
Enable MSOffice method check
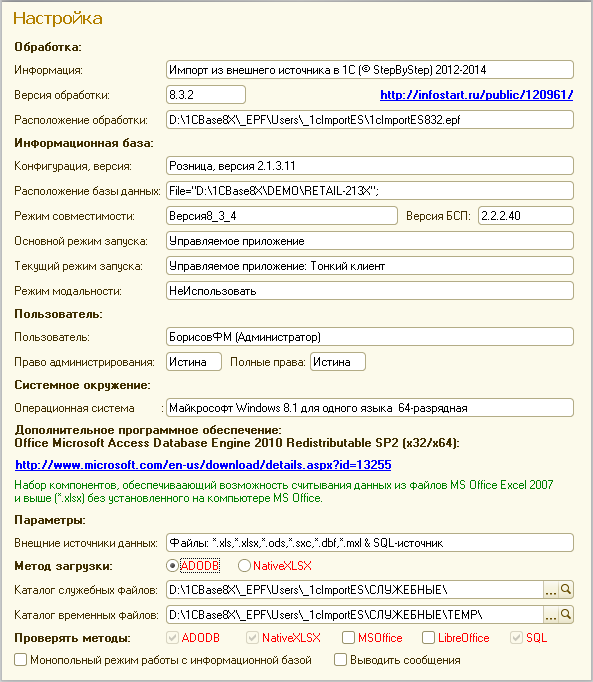348,638
